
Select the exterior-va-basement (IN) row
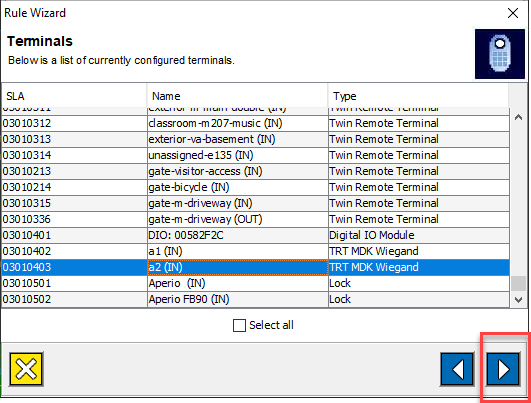(x=255, y=139)
